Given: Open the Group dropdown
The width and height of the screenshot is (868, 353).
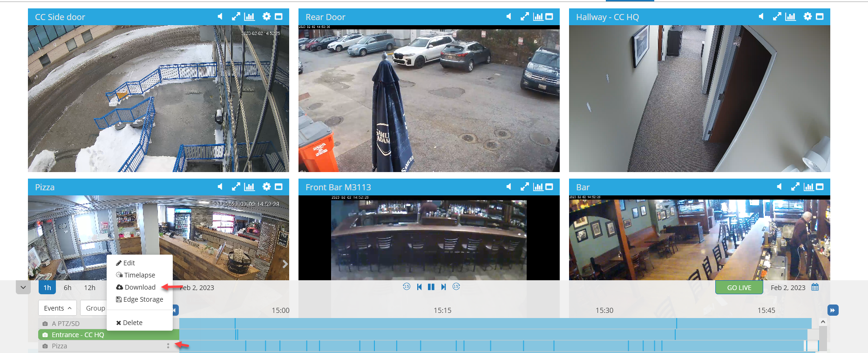Looking at the screenshot, I should [x=94, y=308].
